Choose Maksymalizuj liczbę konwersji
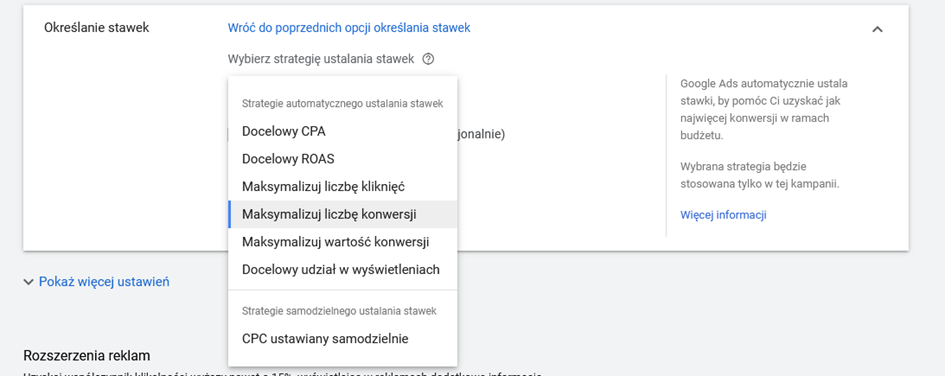Image resolution: width=945 pixels, height=376 pixels. (x=342, y=215)
